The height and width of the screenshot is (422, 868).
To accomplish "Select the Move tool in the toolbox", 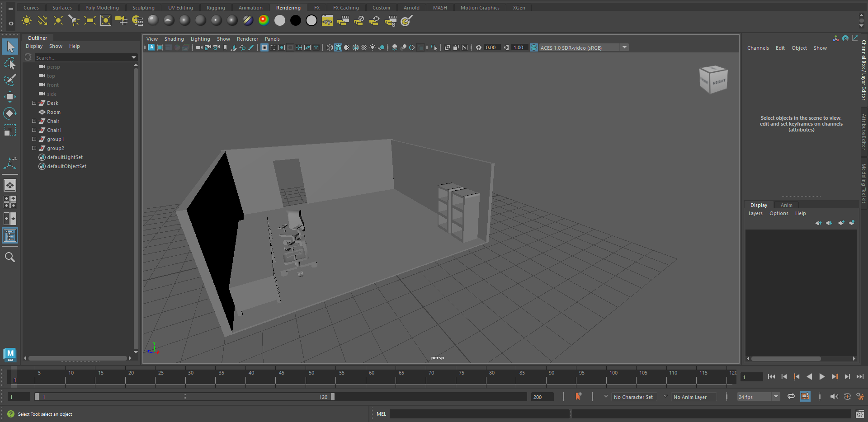I will [x=9, y=97].
